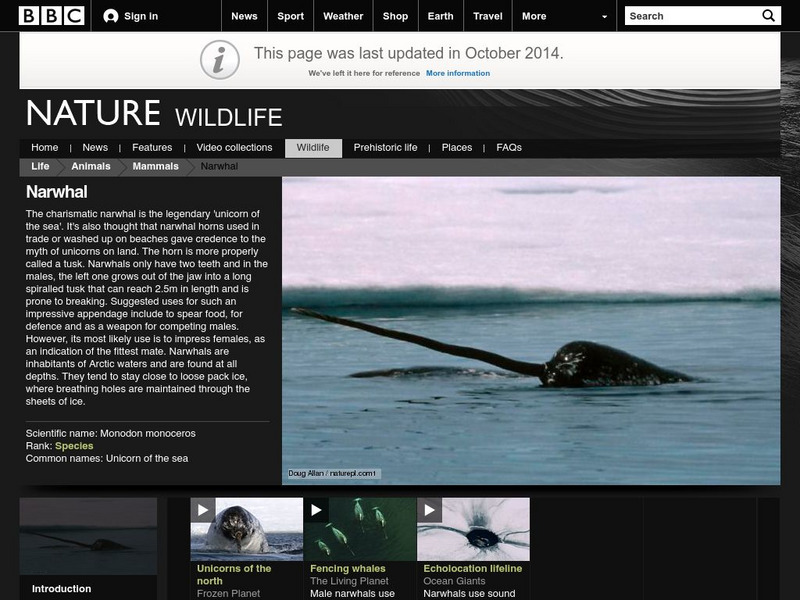Open Earth in the top bar
Image resolution: width=800 pixels, height=600 pixels.
click(x=440, y=16)
